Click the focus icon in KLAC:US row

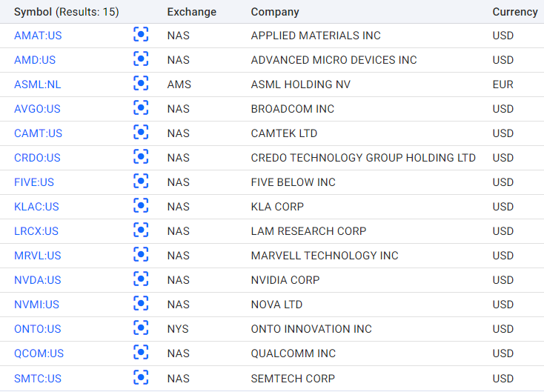pos(141,206)
